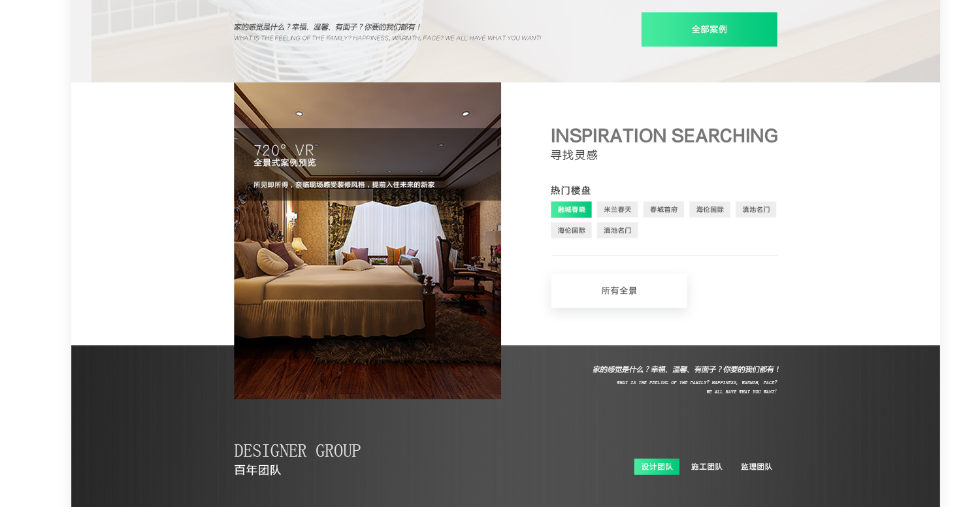
Task: Select 滇池名门 tag in the first row
Action: tap(756, 210)
